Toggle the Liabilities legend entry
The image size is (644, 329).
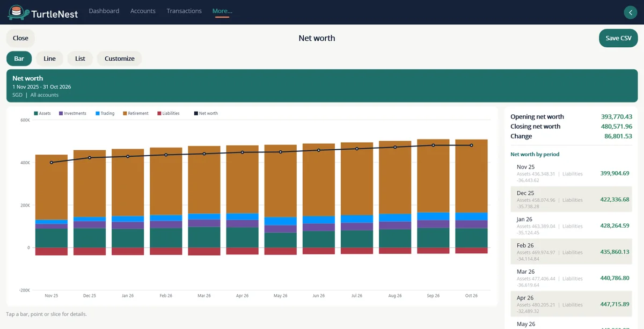(168, 113)
